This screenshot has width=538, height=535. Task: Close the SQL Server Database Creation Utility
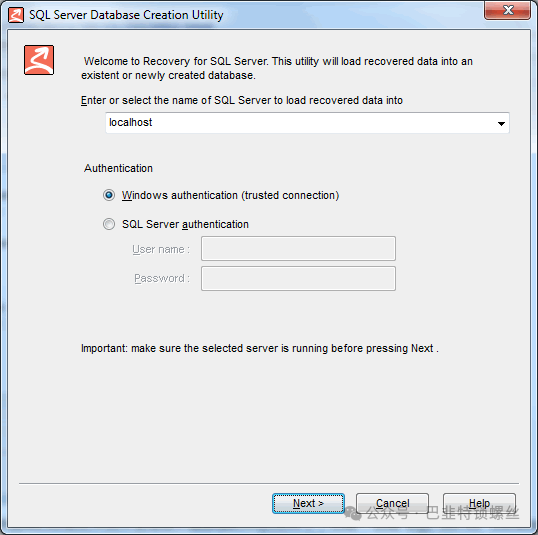(x=507, y=10)
